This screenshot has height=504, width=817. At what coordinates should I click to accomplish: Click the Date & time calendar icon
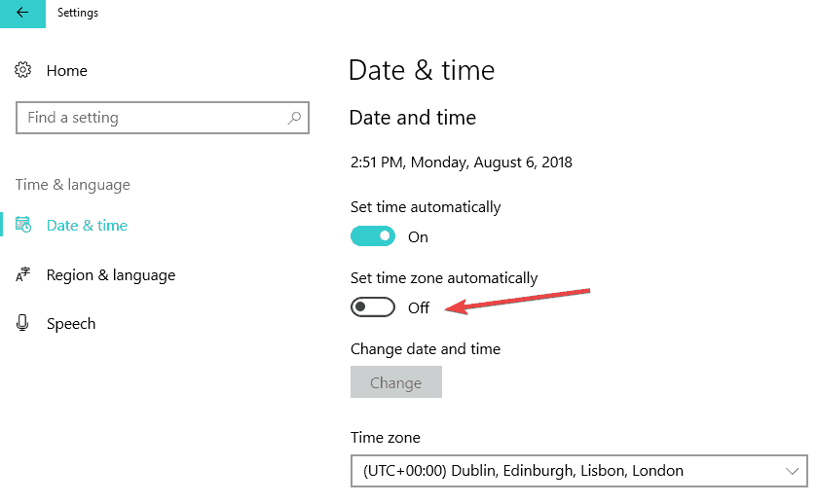point(23,225)
